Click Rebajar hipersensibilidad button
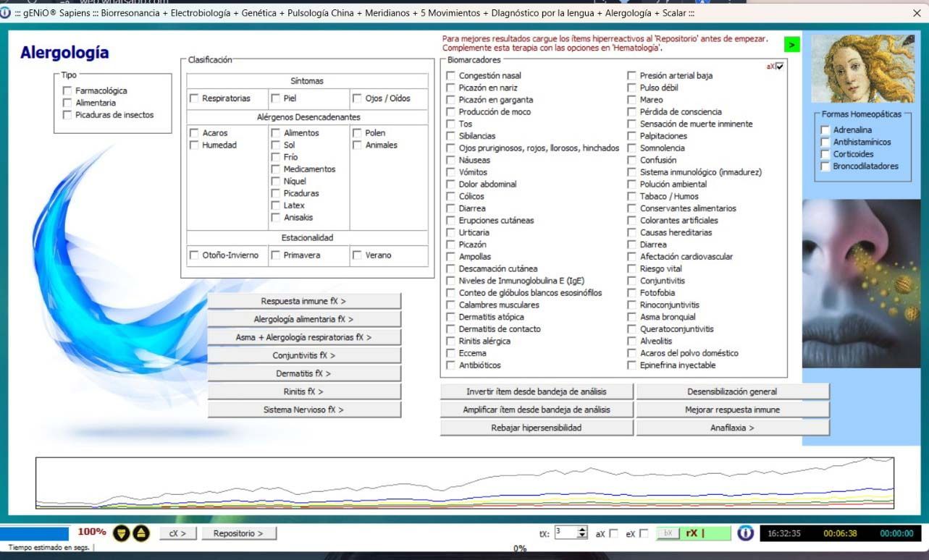Image resolution: width=929 pixels, height=560 pixels. pos(537,428)
